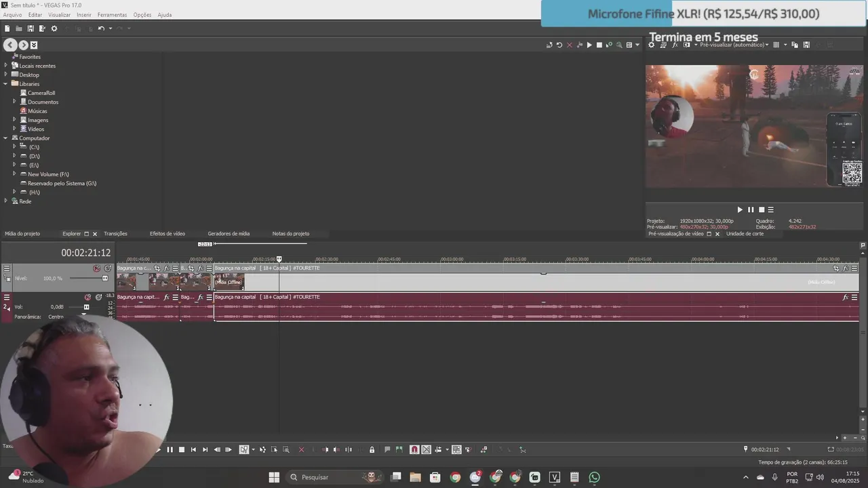
Task: Switch to Efeitos de vídeo tab
Action: (167, 234)
